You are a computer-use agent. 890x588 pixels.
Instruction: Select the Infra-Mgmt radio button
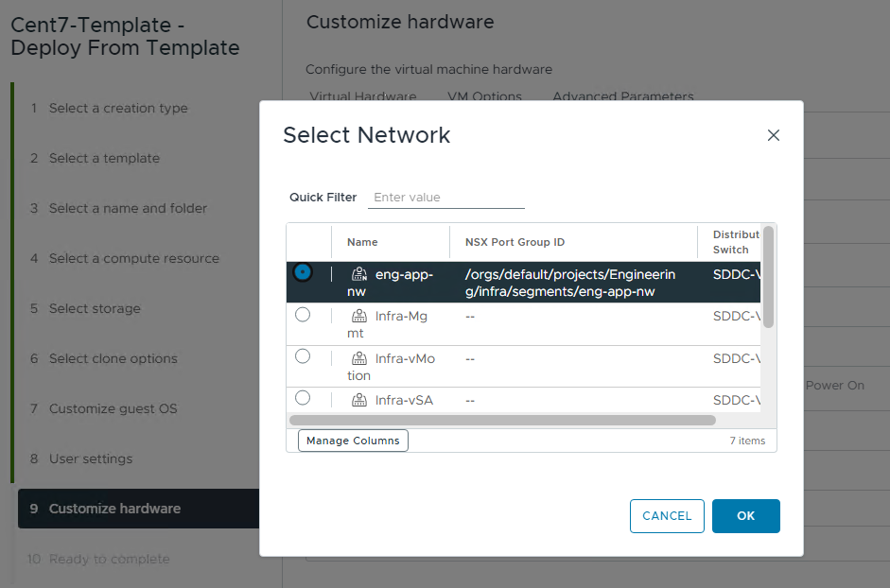(303, 315)
